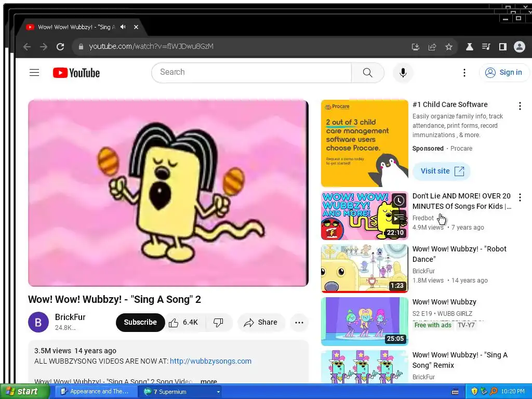This screenshot has width=532, height=399.
Task: Subscribe to the BrickFur channel
Action: point(140,322)
